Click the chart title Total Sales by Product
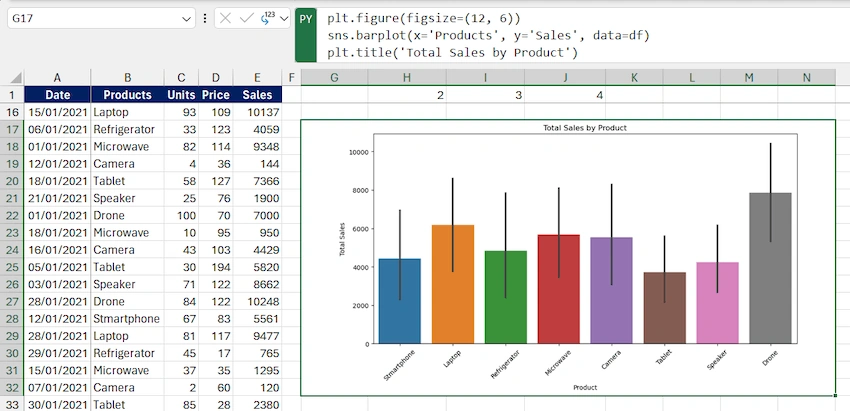The width and height of the screenshot is (850, 411). pos(585,128)
